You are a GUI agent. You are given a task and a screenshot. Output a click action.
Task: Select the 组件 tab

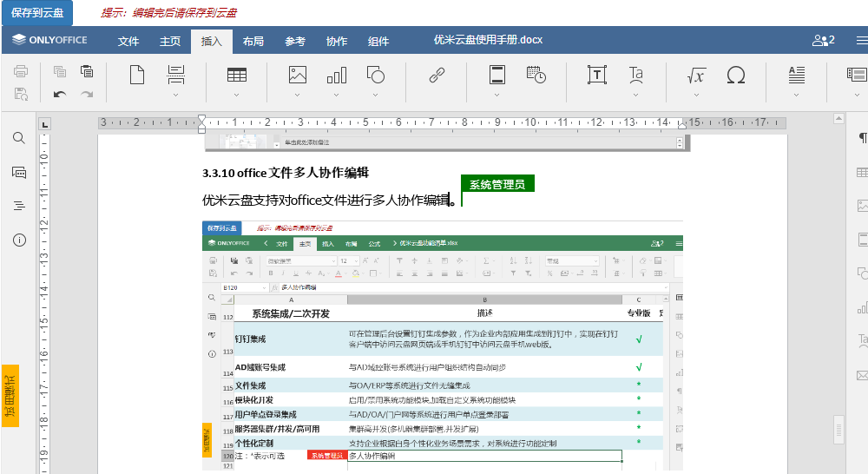[x=378, y=41]
